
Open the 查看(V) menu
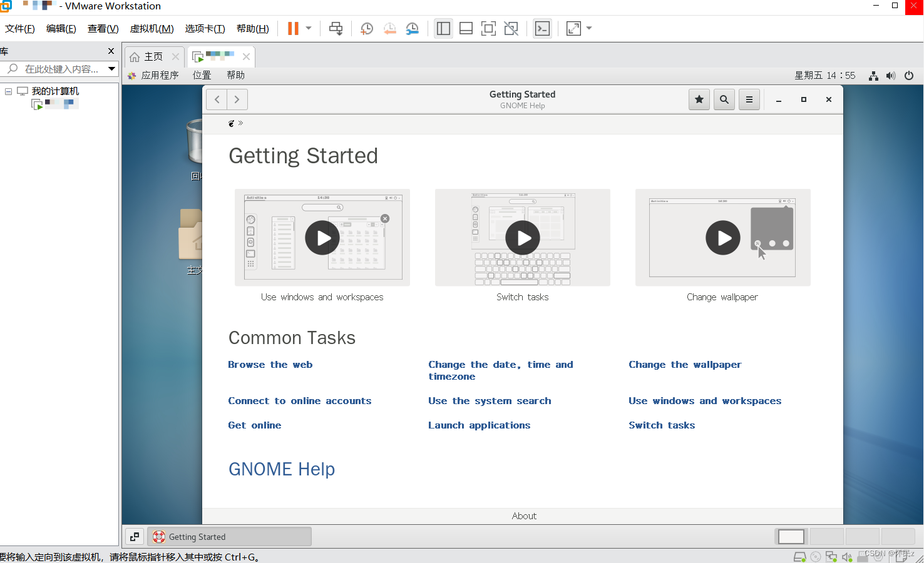[x=103, y=29]
